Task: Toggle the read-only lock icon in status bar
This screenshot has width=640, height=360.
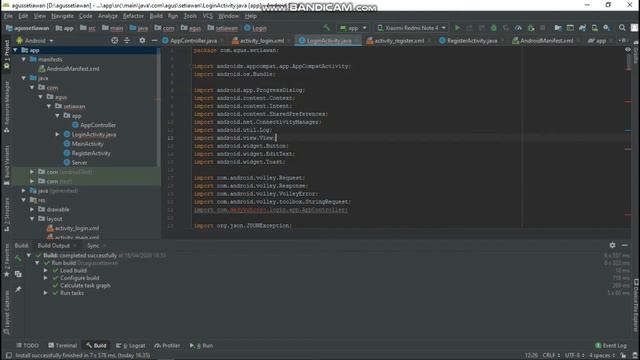Action: (x=623, y=356)
